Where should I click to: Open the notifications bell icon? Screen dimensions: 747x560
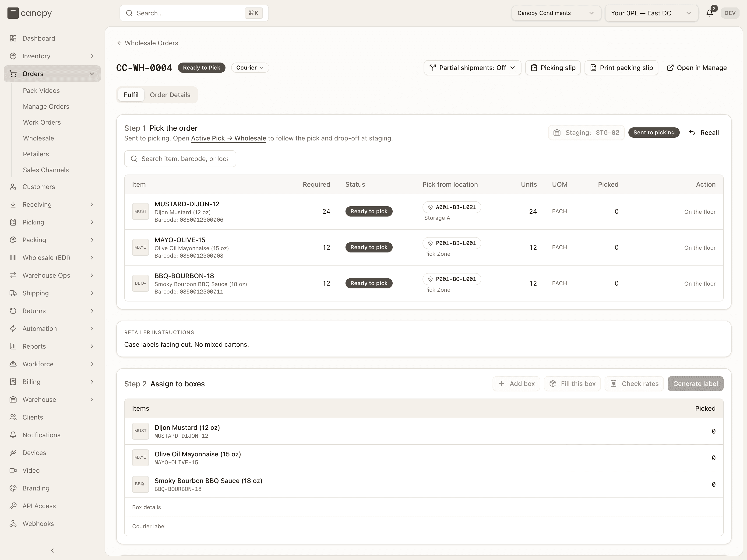(x=709, y=13)
